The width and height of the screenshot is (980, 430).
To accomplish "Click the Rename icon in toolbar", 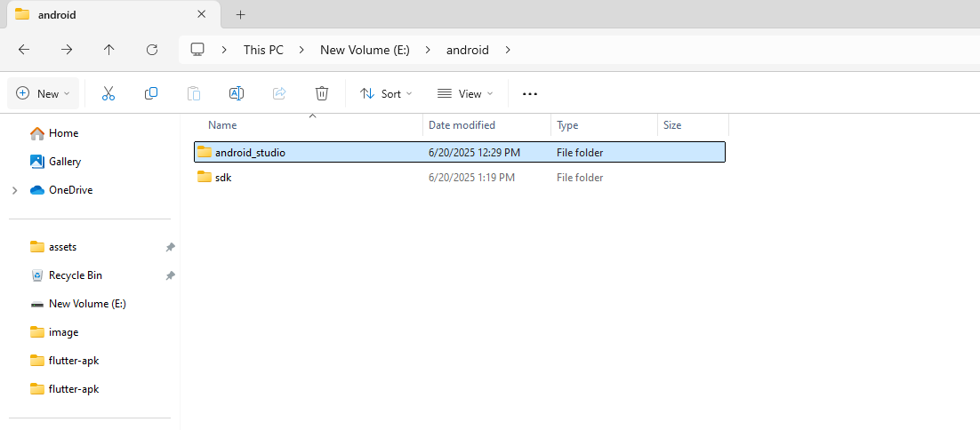I will click(x=237, y=93).
